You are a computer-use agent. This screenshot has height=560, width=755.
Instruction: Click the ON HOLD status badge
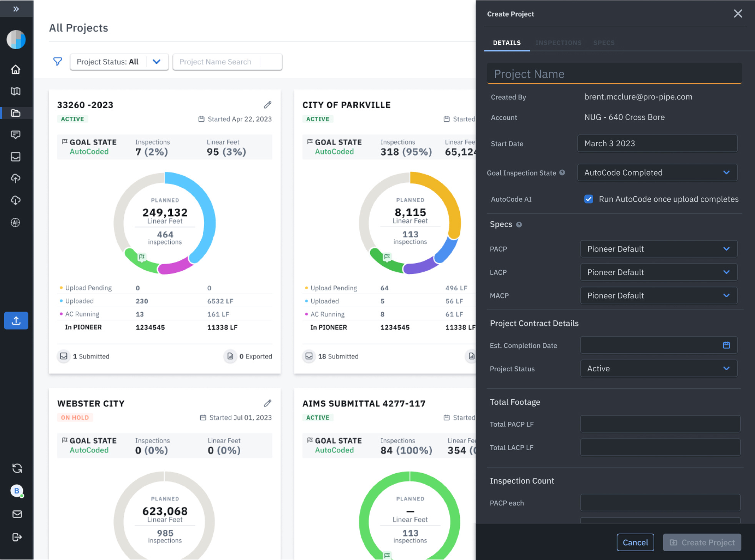coord(75,418)
